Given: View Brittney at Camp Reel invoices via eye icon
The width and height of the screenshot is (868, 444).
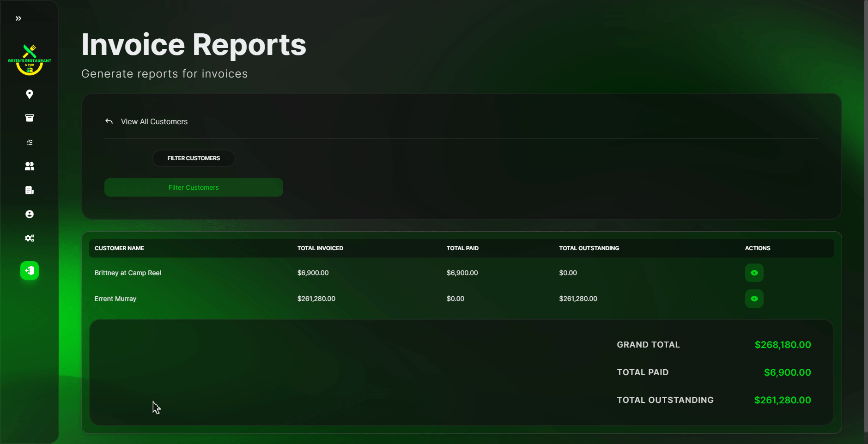Looking at the screenshot, I should tap(754, 273).
